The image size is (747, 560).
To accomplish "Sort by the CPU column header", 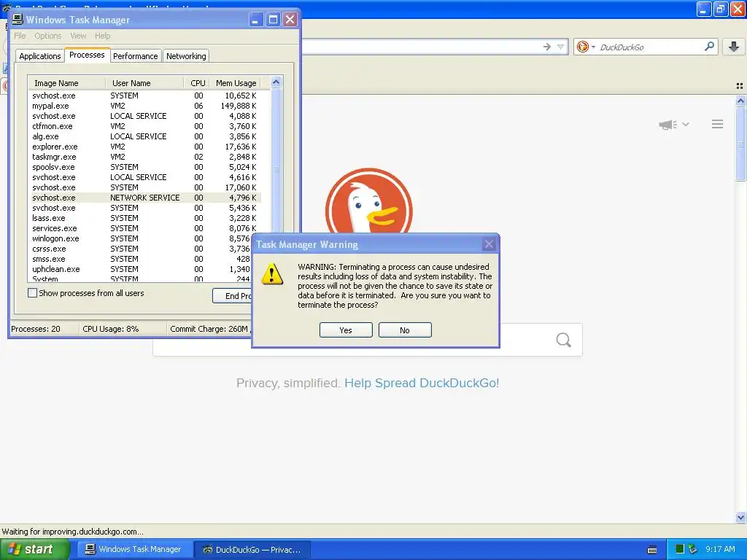I will pyautogui.click(x=197, y=83).
